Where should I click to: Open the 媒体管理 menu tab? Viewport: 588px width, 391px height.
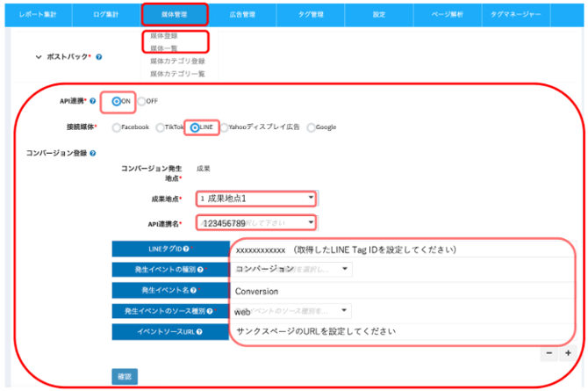174,14
